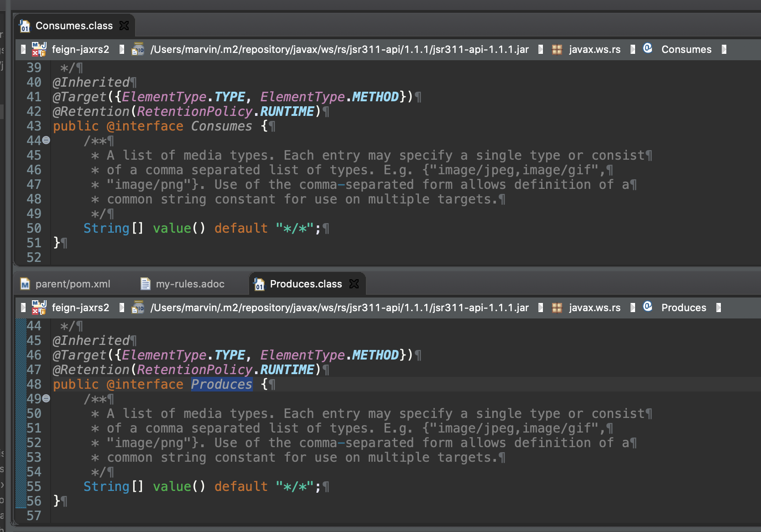Click @Target annotation on line 41 in Consumes
761x532 pixels.
(79, 97)
